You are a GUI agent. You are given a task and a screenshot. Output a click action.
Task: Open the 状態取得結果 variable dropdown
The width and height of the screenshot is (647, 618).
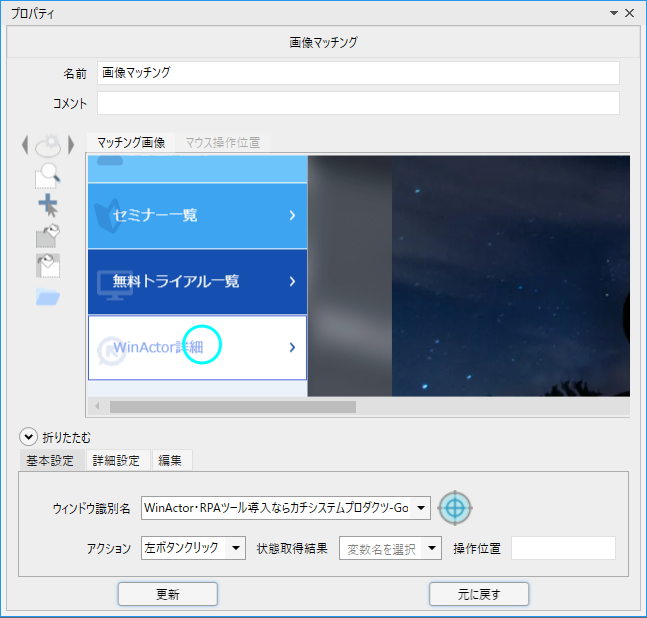click(432, 548)
